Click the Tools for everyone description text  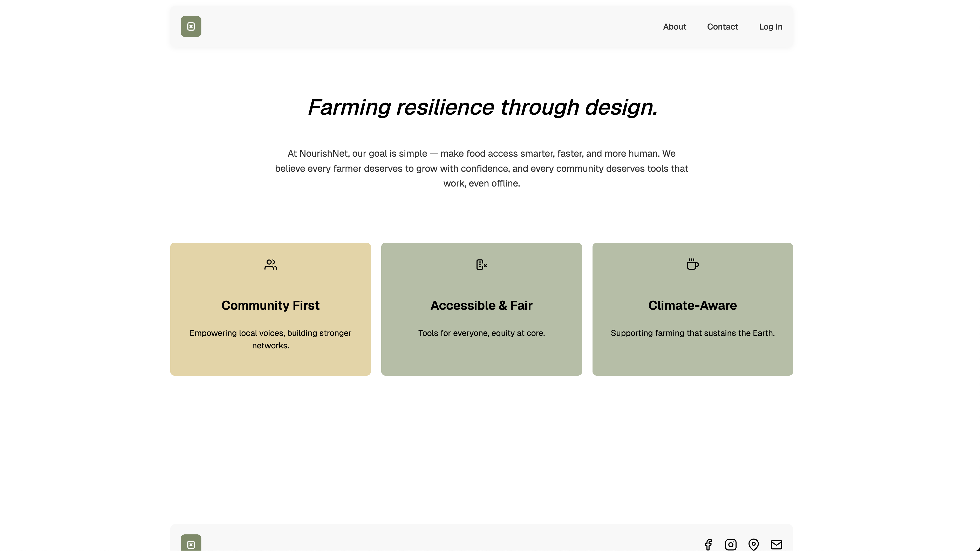pos(481,333)
